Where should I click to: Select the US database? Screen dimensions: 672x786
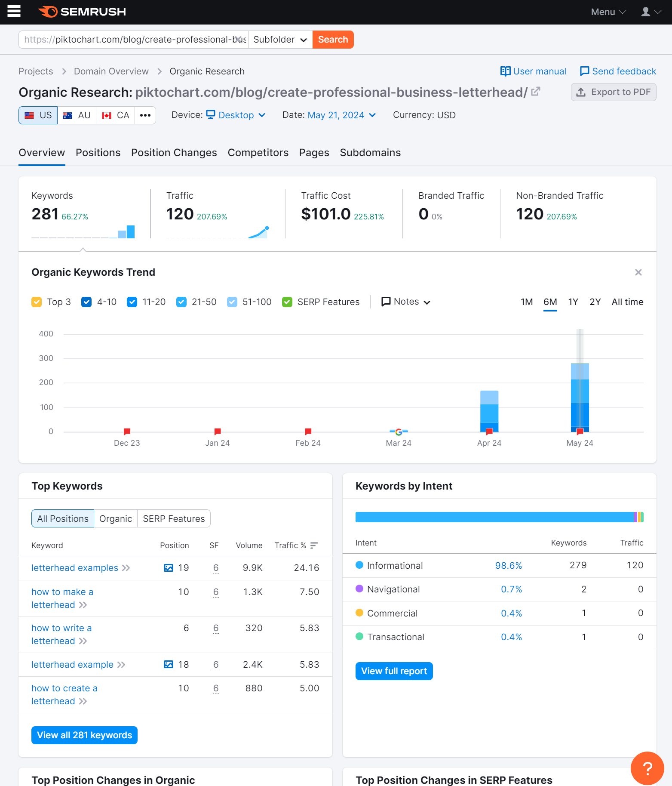coord(38,115)
